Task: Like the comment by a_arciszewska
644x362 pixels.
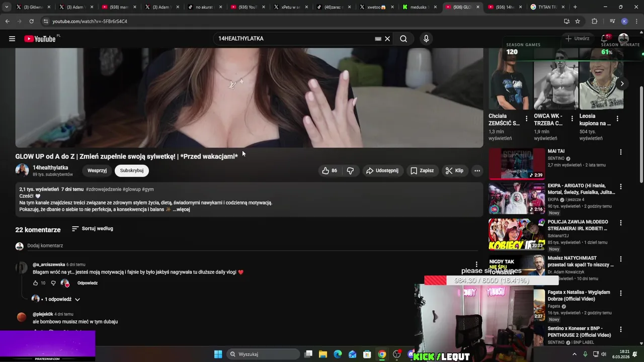Action: point(35,283)
